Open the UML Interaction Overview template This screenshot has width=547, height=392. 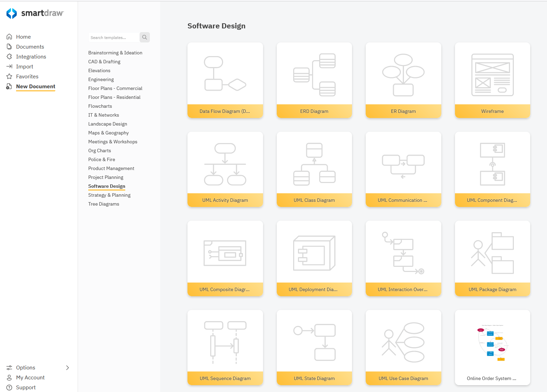tap(403, 259)
